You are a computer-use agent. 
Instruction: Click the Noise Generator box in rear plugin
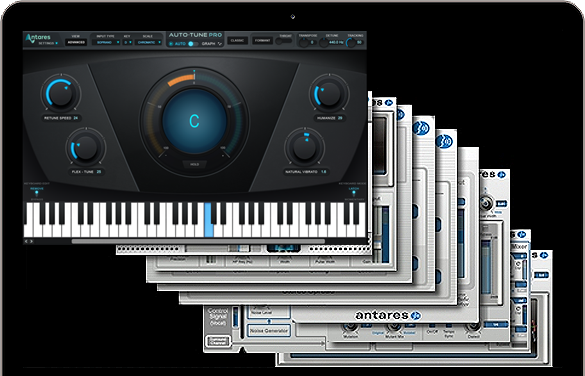(x=269, y=330)
